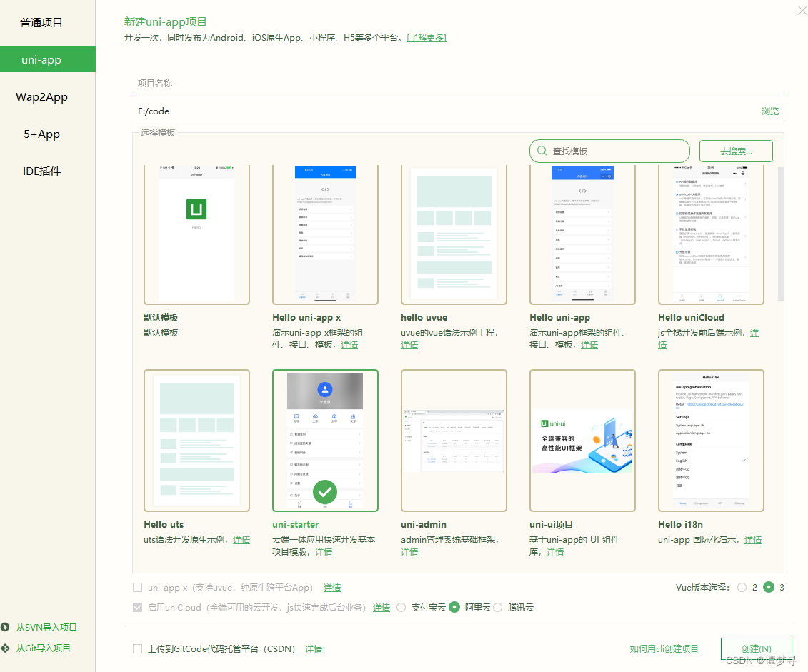The height and width of the screenshot is (672, 808).
Task: Open 如何用cli创建项目 link
Action: 664,649
